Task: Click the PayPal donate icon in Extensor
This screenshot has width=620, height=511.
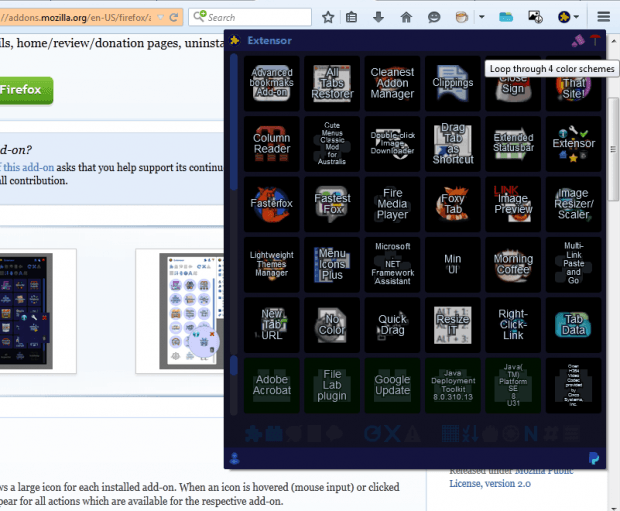Action: click(594, 458)
